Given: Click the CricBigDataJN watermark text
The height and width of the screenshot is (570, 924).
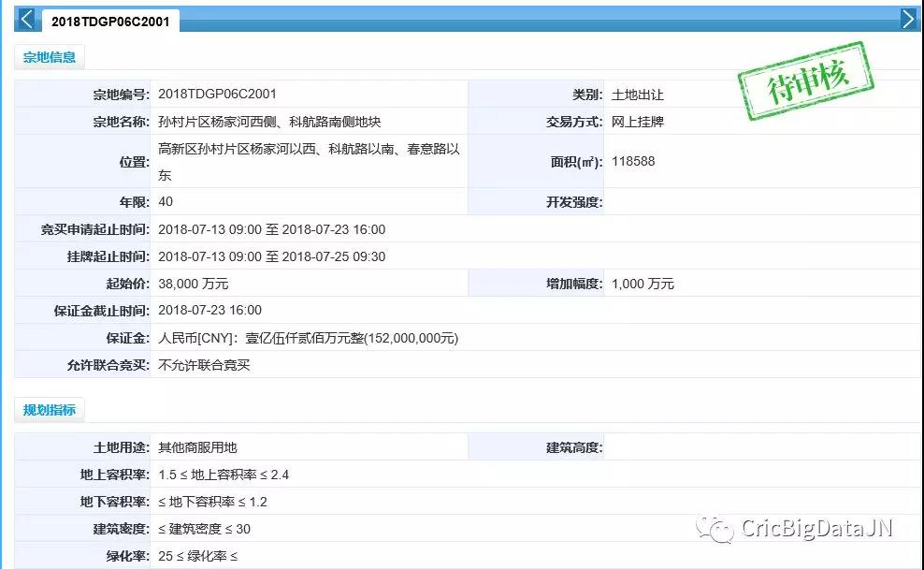Looking at the screenshot, I should point(816,529).
